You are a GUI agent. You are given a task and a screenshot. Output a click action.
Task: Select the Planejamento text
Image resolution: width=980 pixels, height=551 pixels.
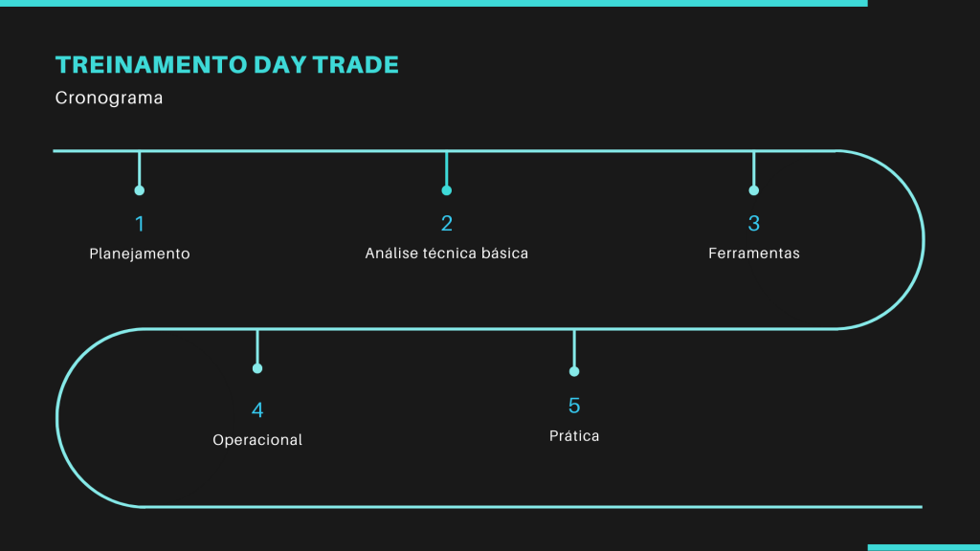140,253
